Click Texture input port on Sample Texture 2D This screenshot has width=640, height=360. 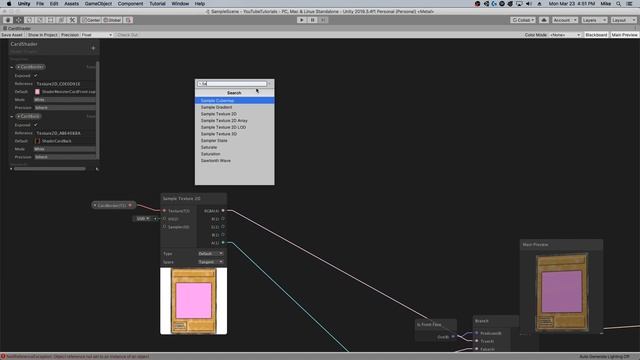[164, 211]
